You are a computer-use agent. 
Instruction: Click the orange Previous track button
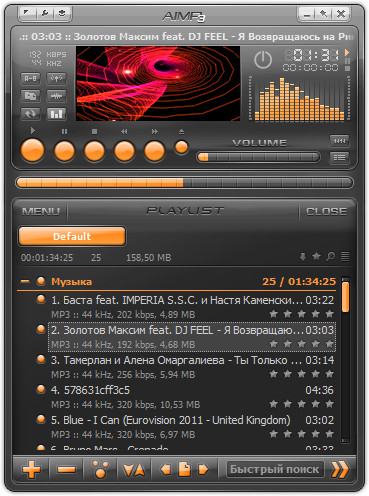pos(124,151)
